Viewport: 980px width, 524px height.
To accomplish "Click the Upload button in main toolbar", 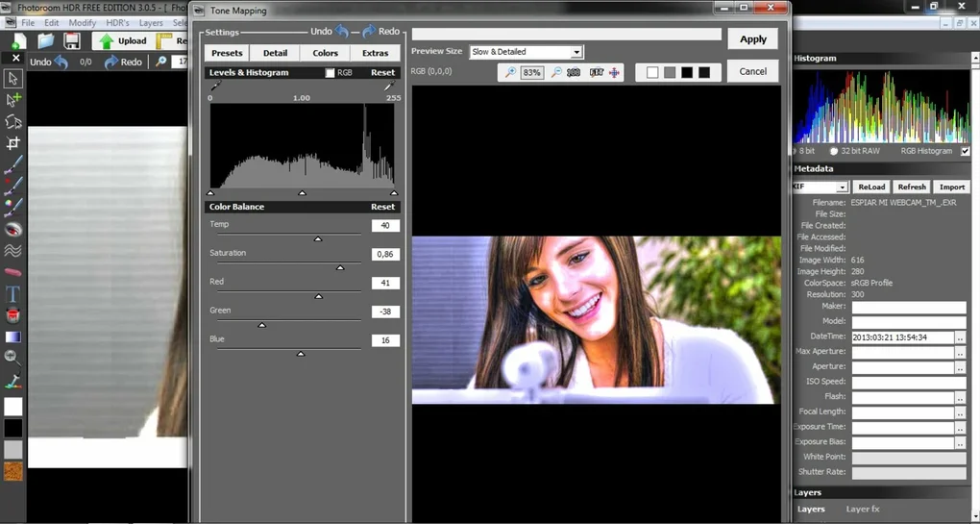I will coord(124,41).
